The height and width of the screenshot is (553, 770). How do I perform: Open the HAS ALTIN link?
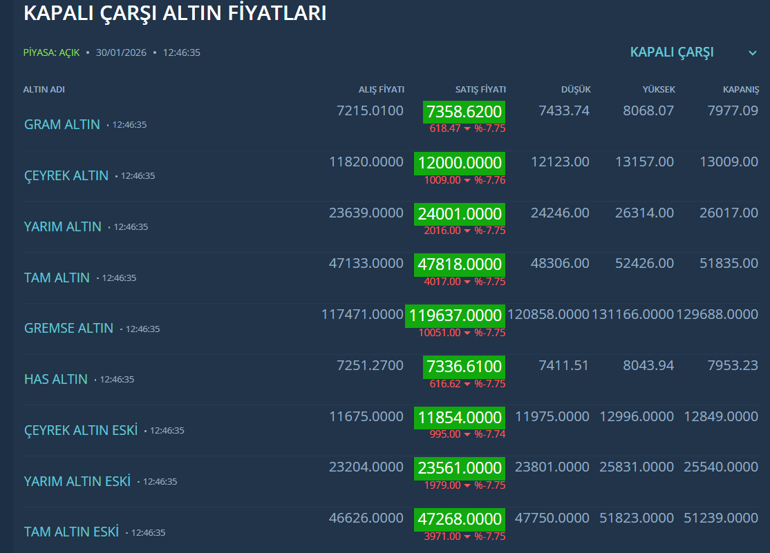(x=56, y=380)
